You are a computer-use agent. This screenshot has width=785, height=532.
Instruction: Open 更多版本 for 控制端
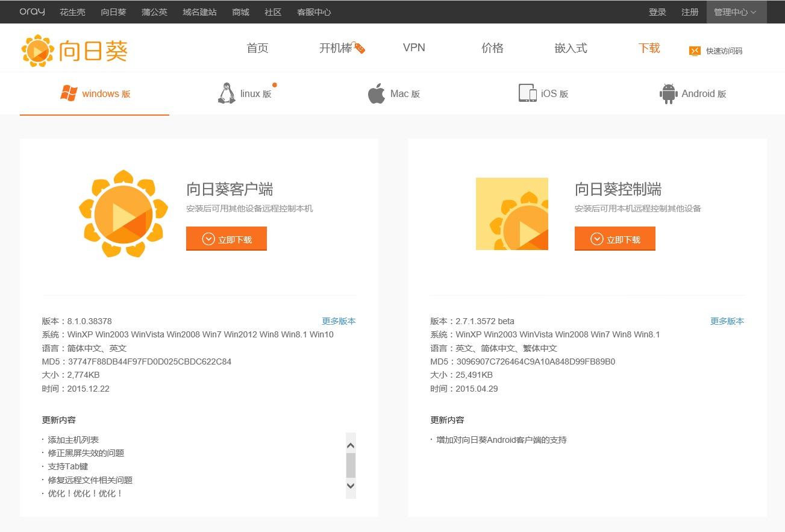pos(727,321)
